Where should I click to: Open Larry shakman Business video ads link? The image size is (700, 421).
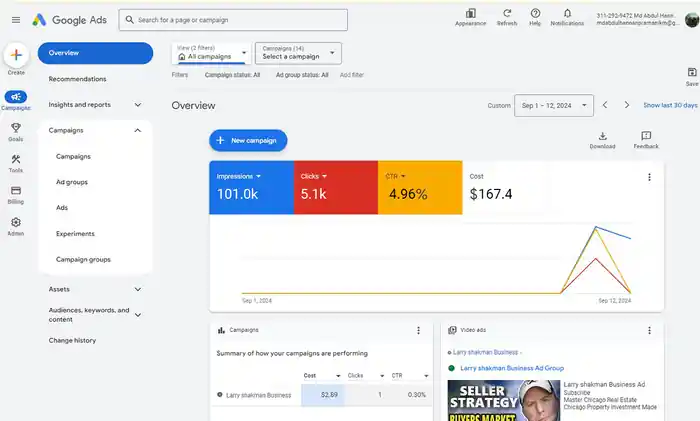pos(486,352)
